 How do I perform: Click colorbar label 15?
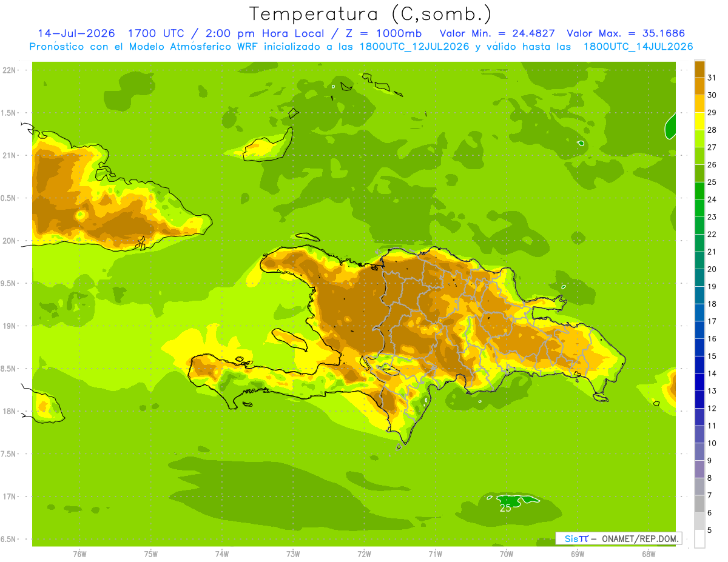point(712,356)
